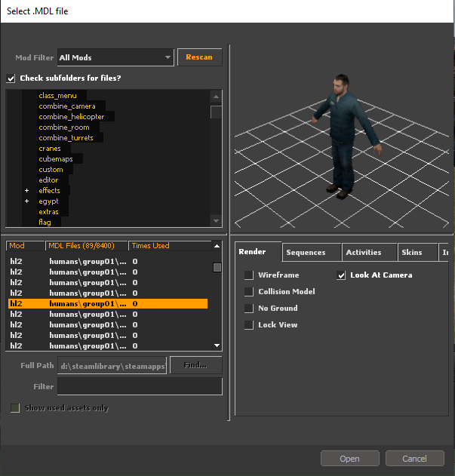
Task: Select the combine_camera folder
Action: pyautogui.click(x=67, y=106)
